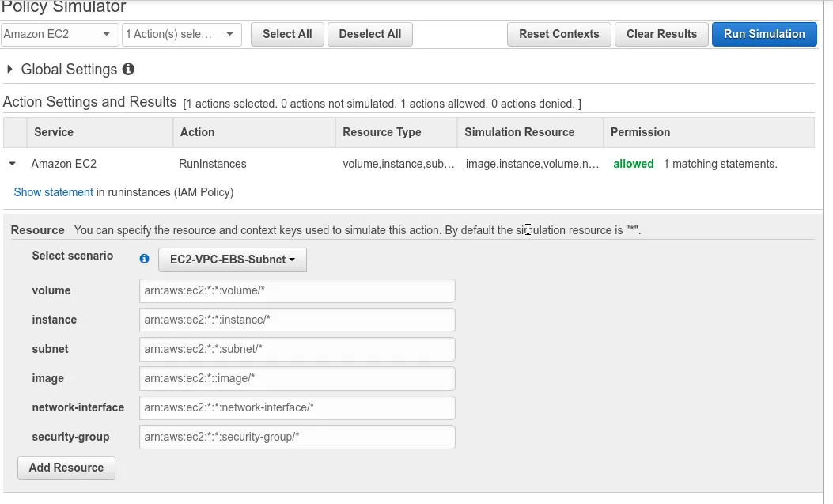Click the network-interface ARN input field

(297, 407)
